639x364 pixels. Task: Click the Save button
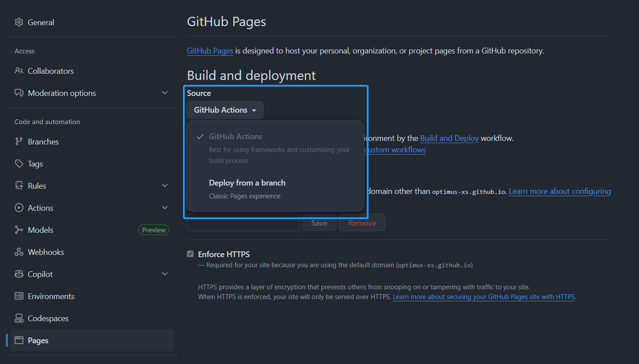point(319,223)
